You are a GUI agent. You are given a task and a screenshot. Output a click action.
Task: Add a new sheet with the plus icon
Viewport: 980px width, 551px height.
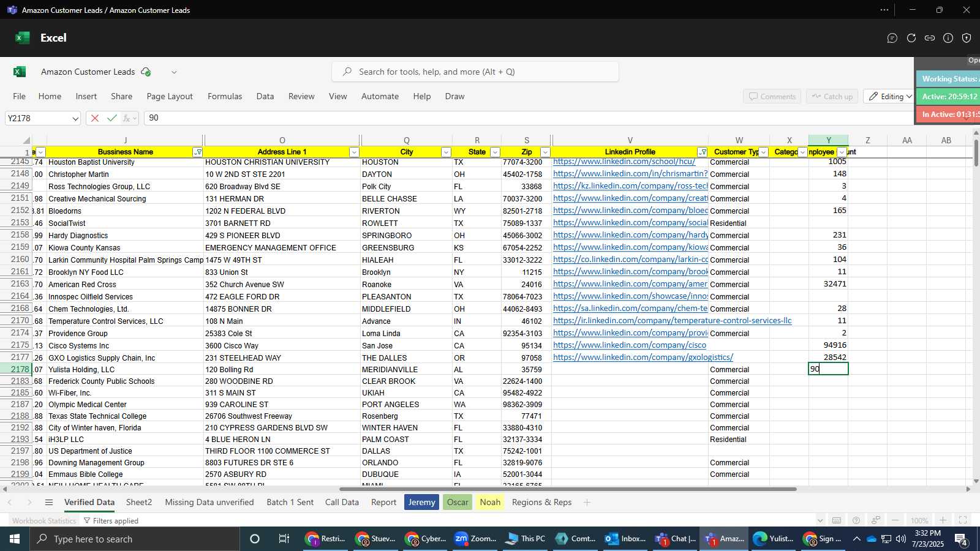pos(587,503)
